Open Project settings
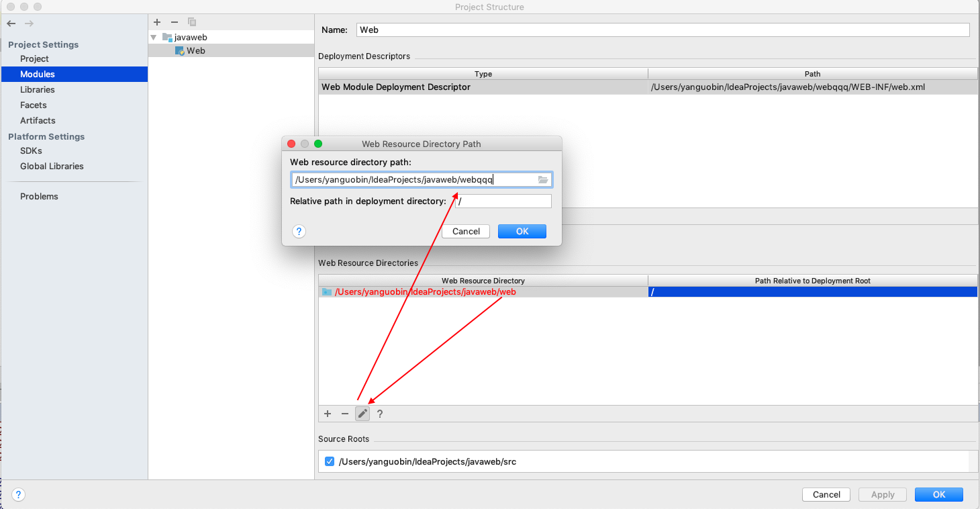Viewport: 980px width, 509px height. click(34, 59)
